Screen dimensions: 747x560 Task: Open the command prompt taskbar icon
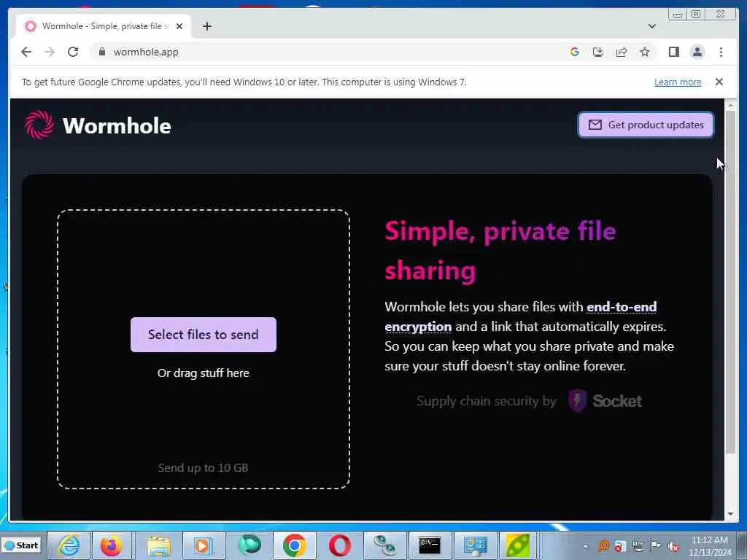[x=429, y=545]
